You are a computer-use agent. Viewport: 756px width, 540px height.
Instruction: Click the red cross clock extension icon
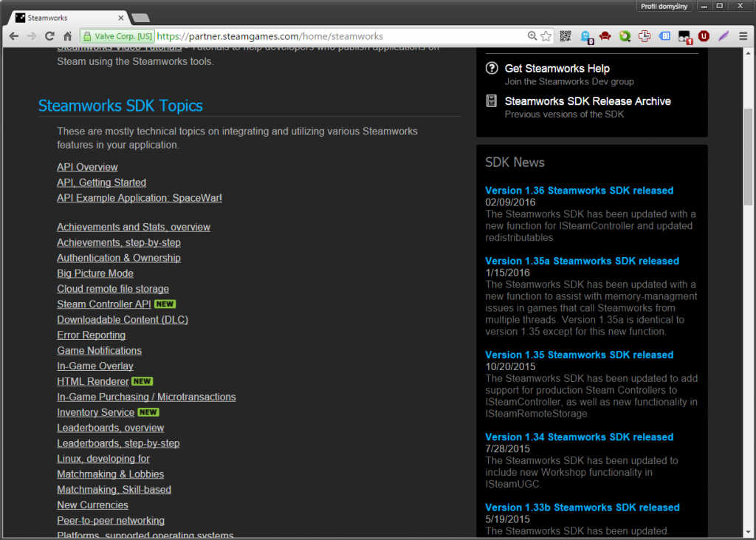[x=645, y=36]
